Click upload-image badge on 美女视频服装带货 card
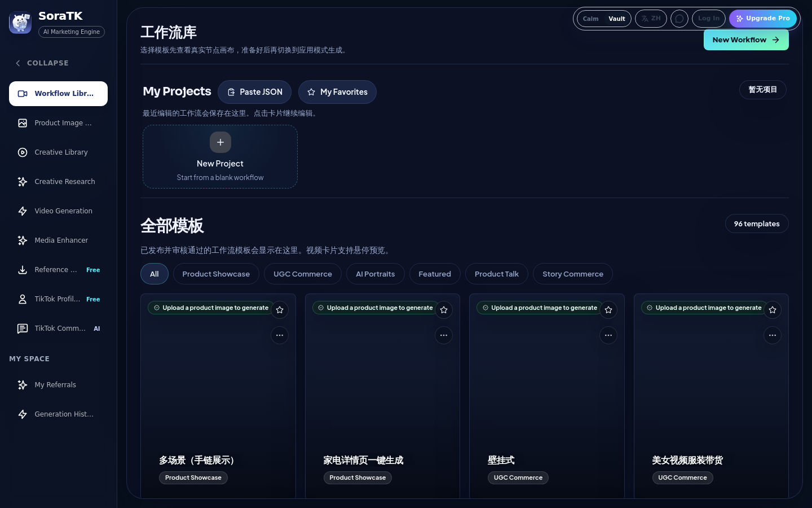Image resolution: width=812 pixels, height=508 pixels. point(704,308)
